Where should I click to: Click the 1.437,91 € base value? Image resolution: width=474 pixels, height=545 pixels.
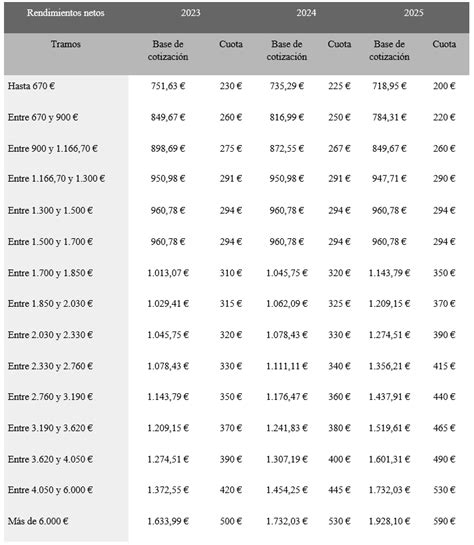pos(389,397)
